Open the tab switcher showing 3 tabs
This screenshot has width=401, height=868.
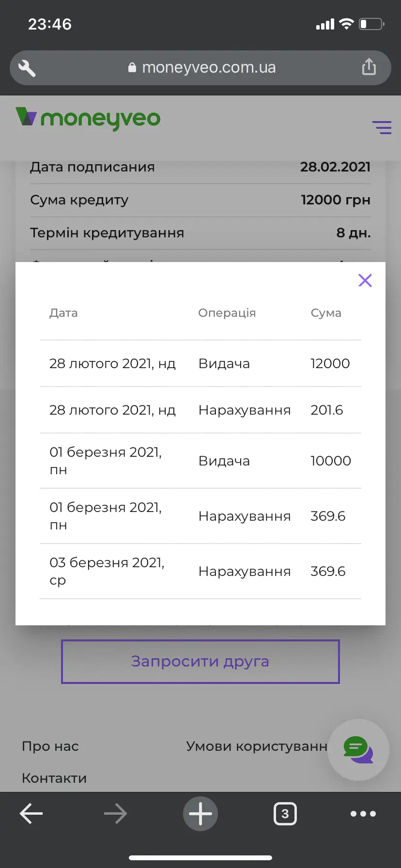coord(285,814)
